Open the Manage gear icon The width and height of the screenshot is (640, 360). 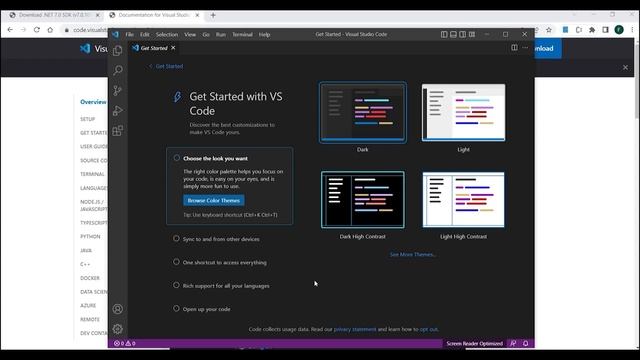[x=118, y=329]
